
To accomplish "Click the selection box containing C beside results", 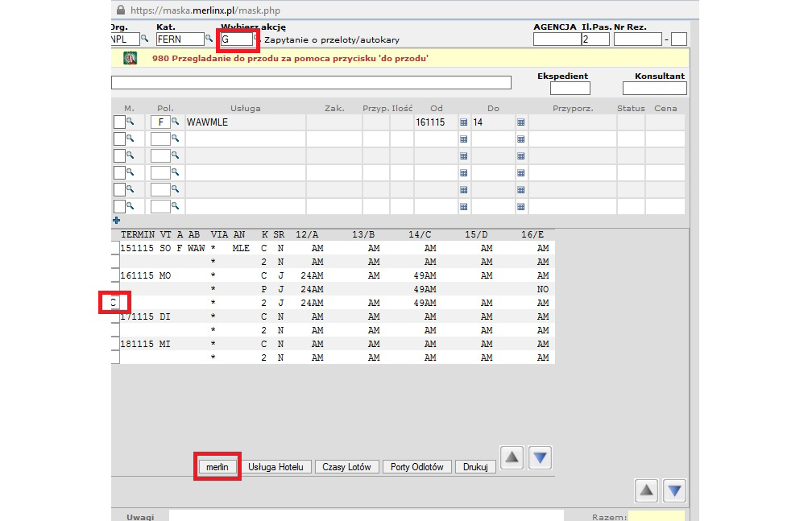I will 115,303.
